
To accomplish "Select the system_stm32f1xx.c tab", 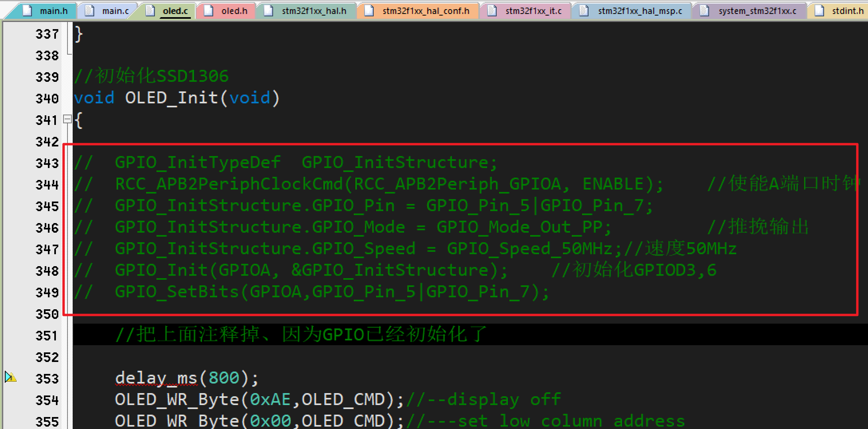I will tap(749, 11).
